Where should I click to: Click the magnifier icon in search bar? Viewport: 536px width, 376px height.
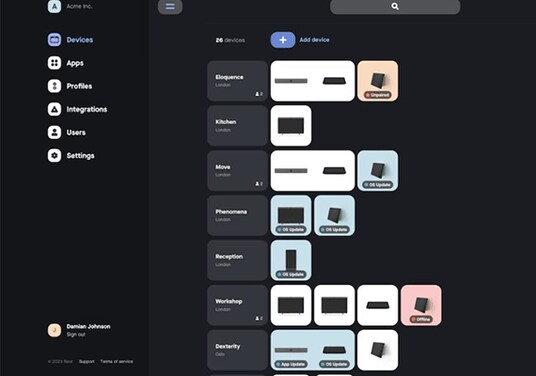click(x=395, y=6)
